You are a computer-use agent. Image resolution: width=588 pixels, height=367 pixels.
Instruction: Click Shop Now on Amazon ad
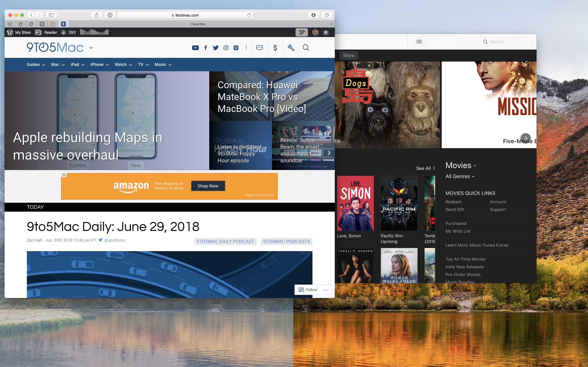pos(207,185)
